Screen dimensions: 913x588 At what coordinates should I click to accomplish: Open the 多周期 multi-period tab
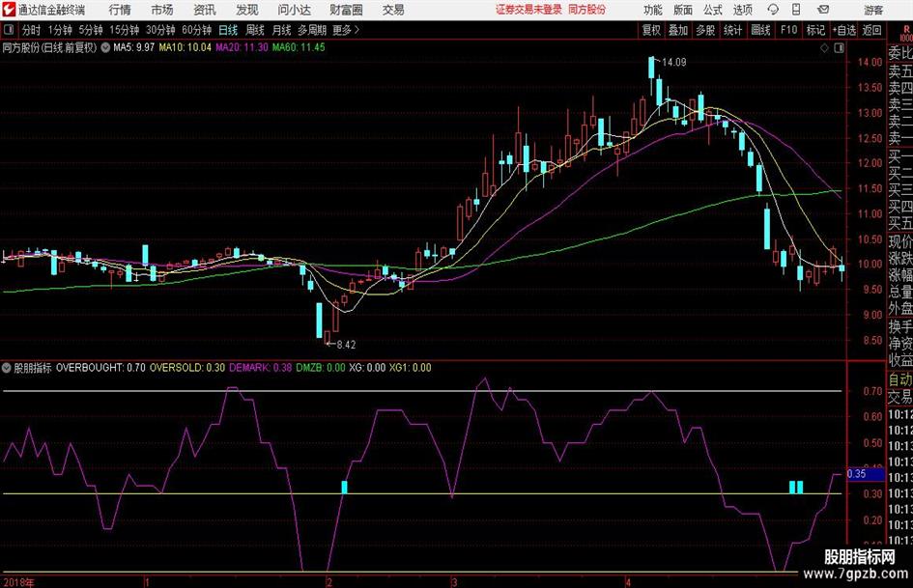312,30
